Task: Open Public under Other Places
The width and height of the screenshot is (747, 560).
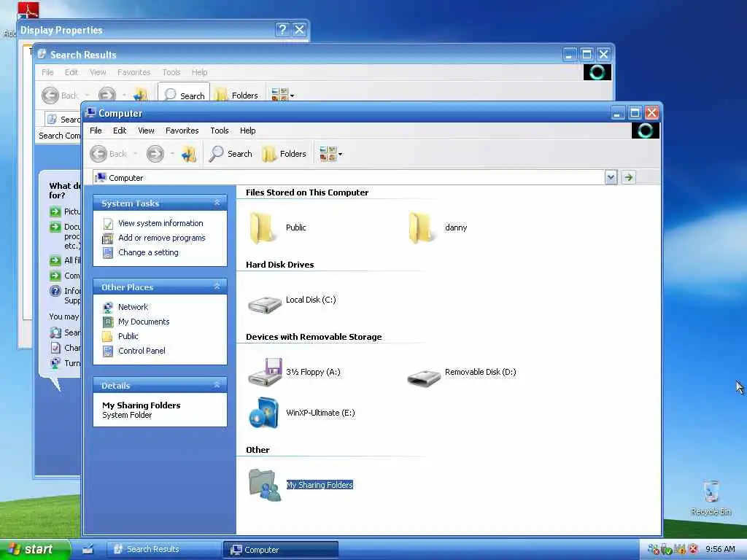Action: click(128, 336)
